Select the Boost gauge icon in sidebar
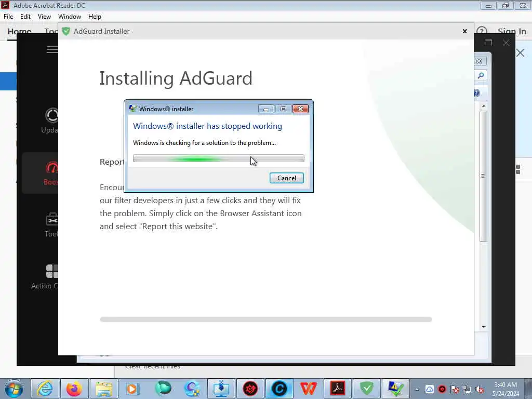This screenshot has width=532, height=399. click(x=52, y=168)
